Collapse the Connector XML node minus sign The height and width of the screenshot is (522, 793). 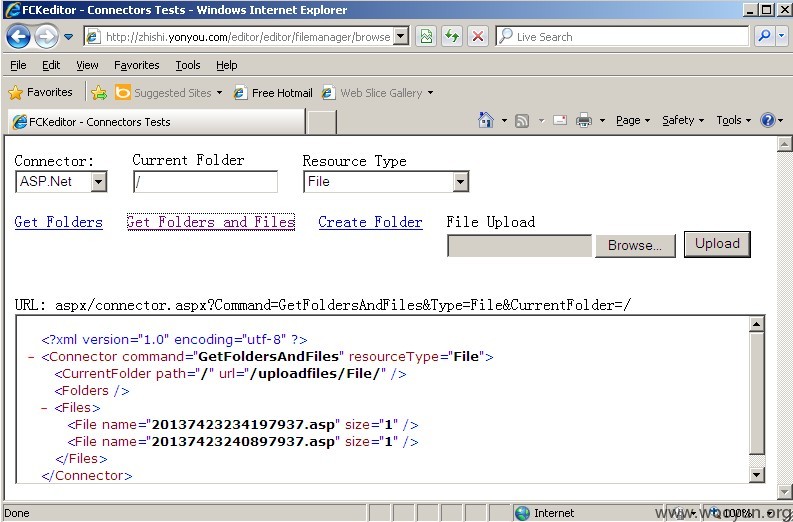click(31, 357)
